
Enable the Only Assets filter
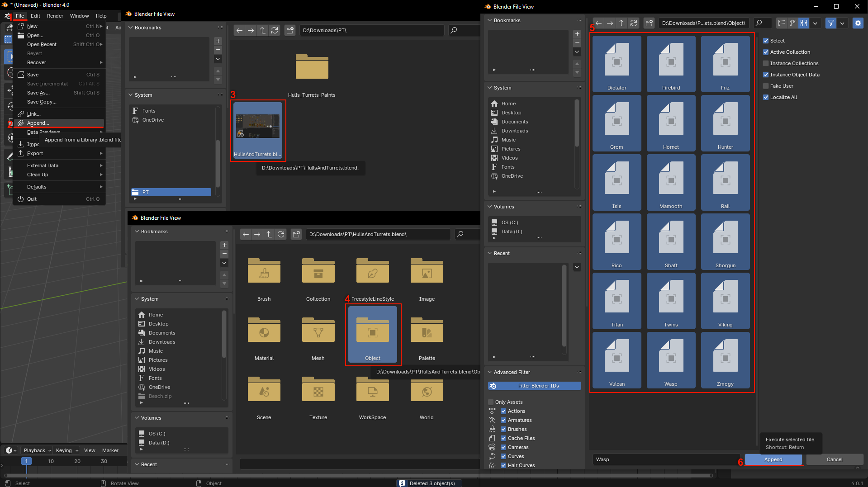(x=491, y=402)
